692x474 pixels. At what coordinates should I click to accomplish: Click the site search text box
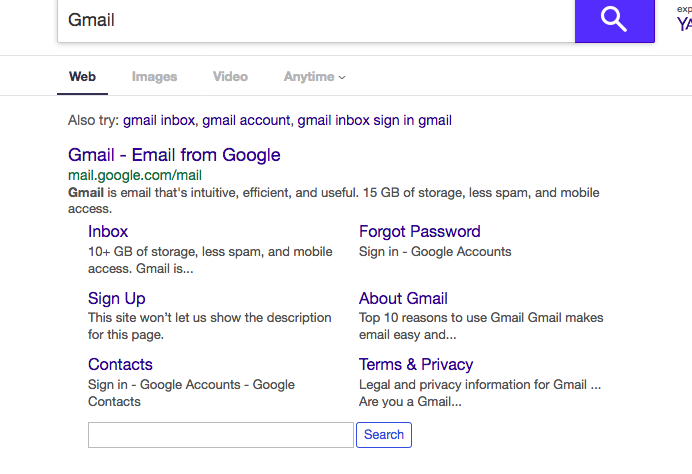(x=221, y=435)
